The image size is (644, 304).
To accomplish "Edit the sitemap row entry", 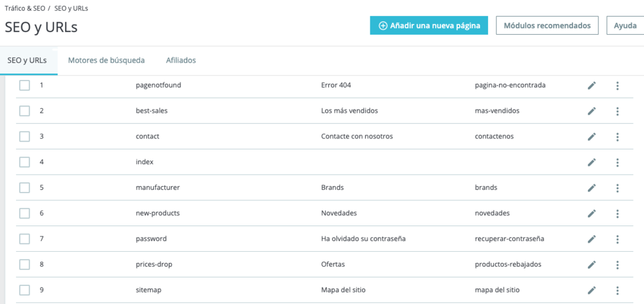I will click(591, 290).
